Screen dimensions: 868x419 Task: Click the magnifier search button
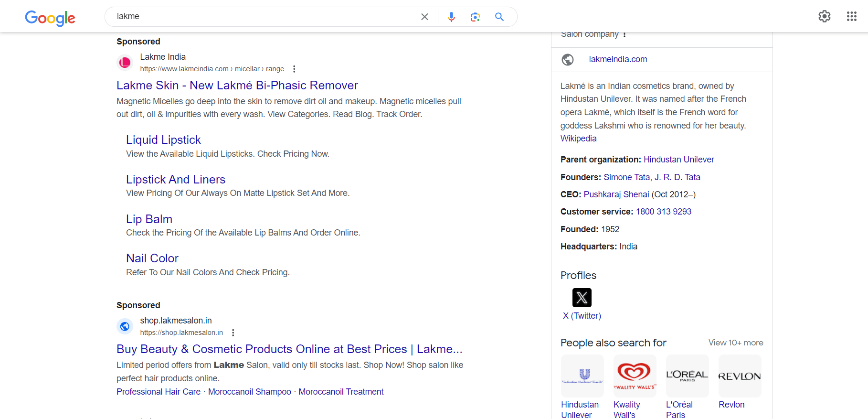coord(499,17)
